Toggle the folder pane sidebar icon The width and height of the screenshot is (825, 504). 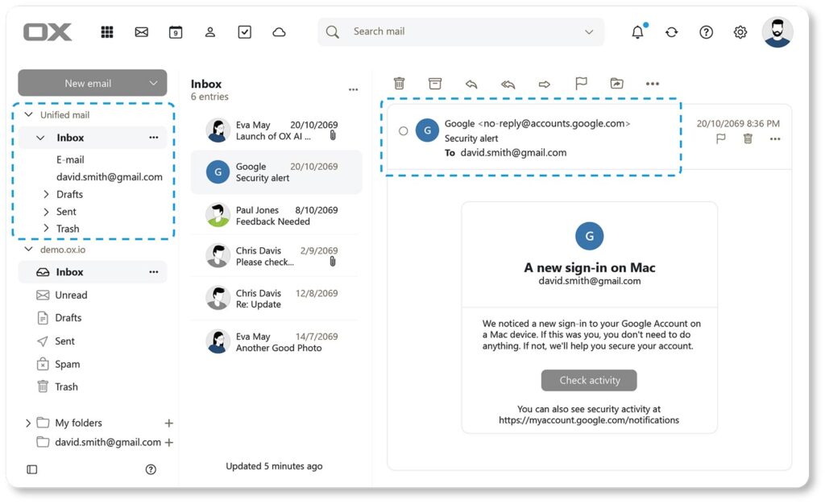pos(32,469)
